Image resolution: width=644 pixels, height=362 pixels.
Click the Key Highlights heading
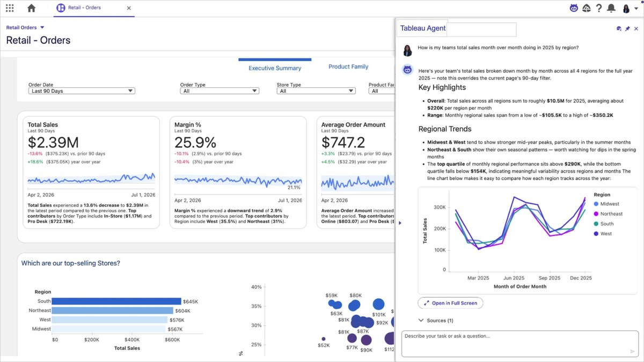[442, 87]
